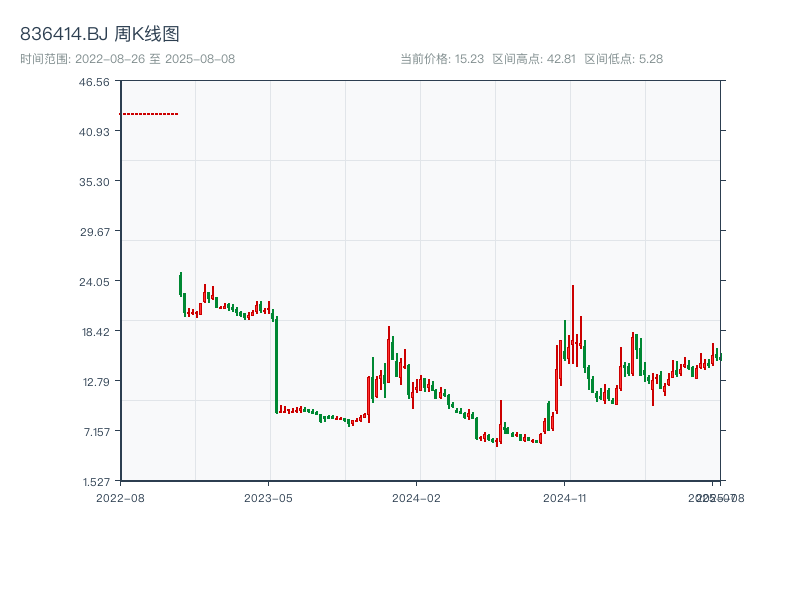The image size is (800, 600).
Task: Click the x-axis label 2023-05
Action: pyautogui.click(x=268, y=498)
